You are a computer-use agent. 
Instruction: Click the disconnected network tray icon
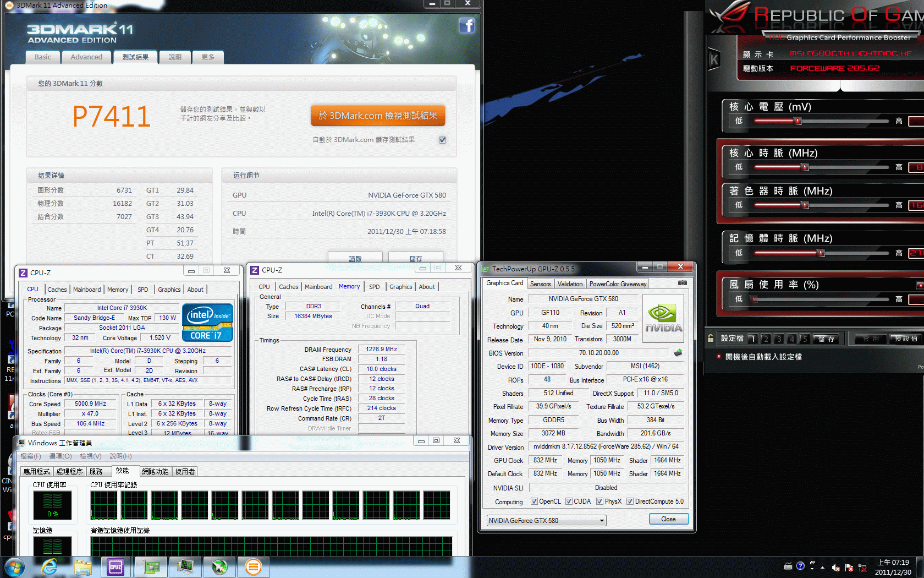pos(862,568)
